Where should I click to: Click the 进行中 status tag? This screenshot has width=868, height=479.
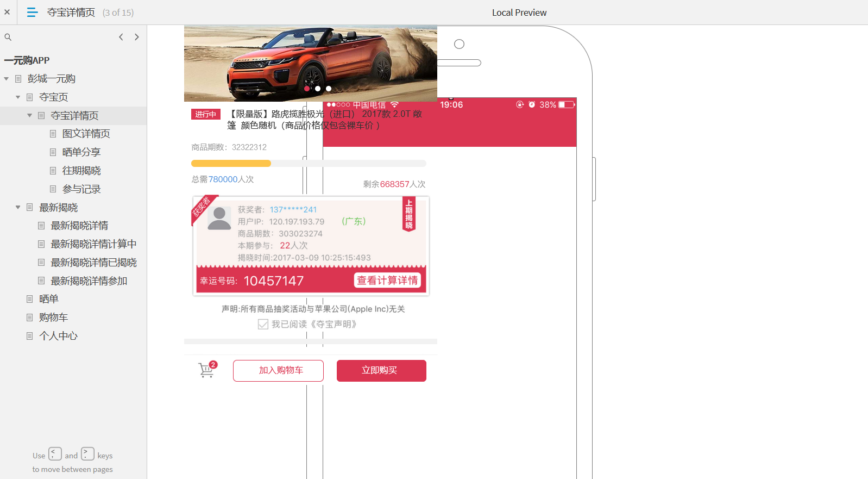pyautogui.click(x=206, y=114)
